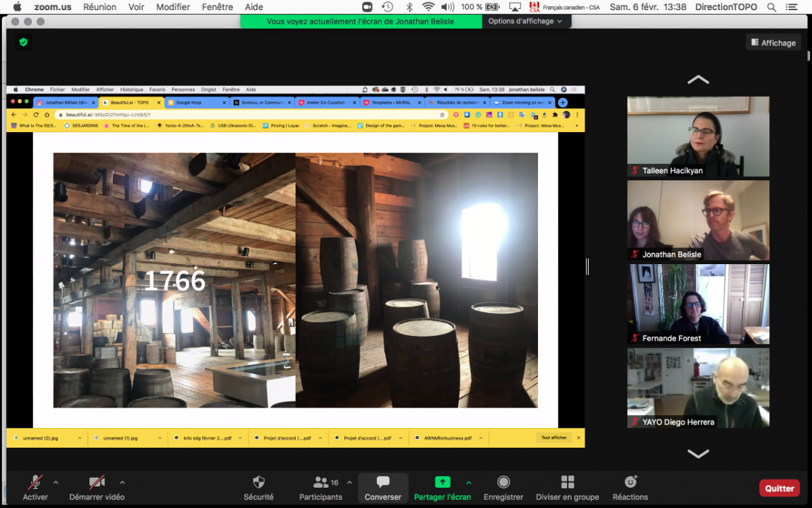Open the Converser chat panel

pos(383,482)
